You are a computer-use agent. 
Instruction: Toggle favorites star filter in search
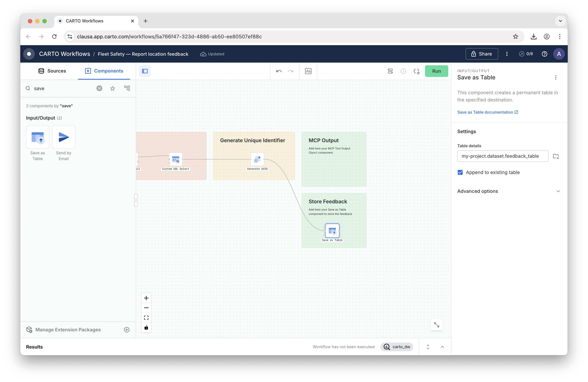113,88
